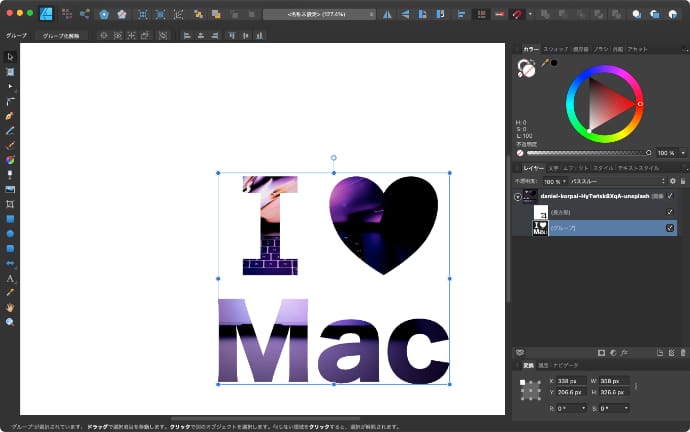Hide the daniel-korpai unsplash image layer
The width and height of the screenshot is (690, 432).
[670, 196]
